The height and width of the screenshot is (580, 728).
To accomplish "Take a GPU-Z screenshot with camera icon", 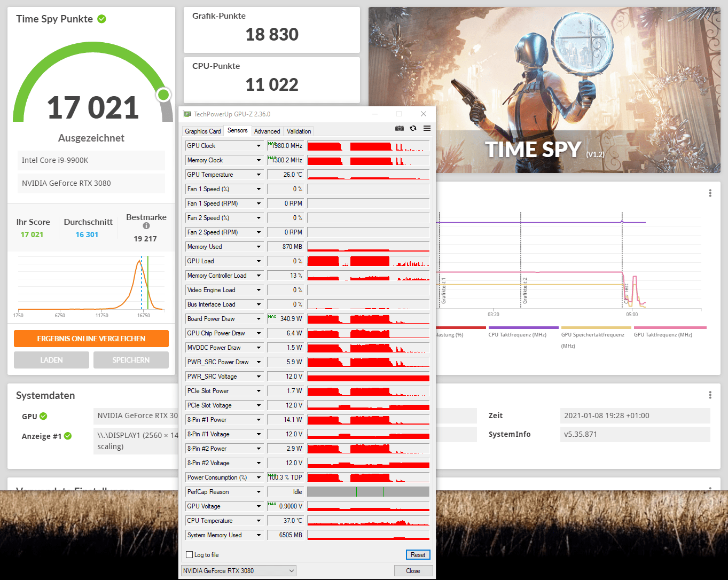I will point(400,128).
